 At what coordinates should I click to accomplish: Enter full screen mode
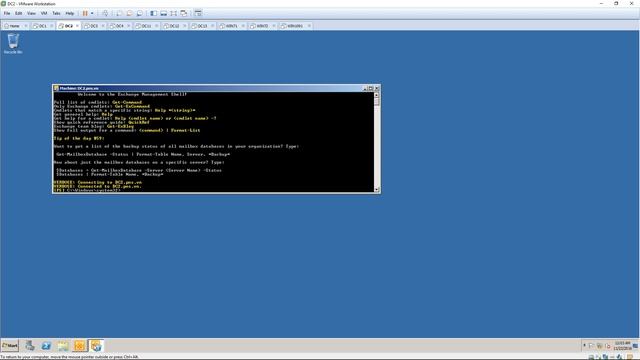174,13
